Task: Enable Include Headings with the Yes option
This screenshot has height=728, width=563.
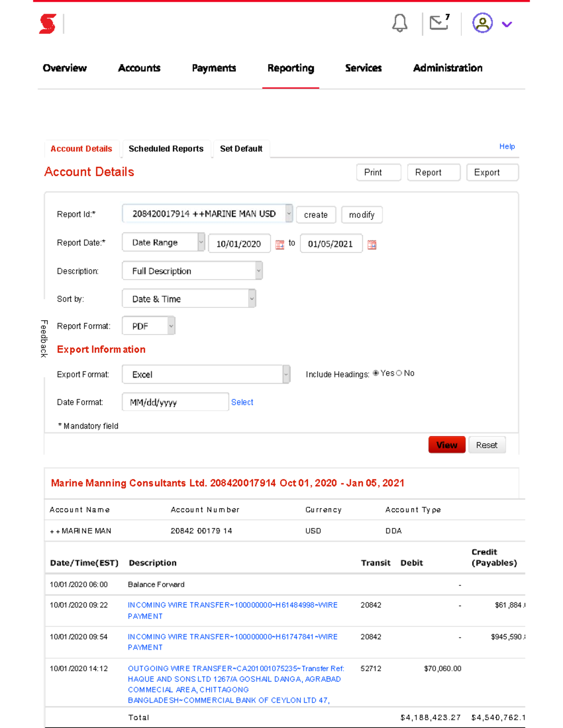Action: pyautogui.click(x=376, y=373)
